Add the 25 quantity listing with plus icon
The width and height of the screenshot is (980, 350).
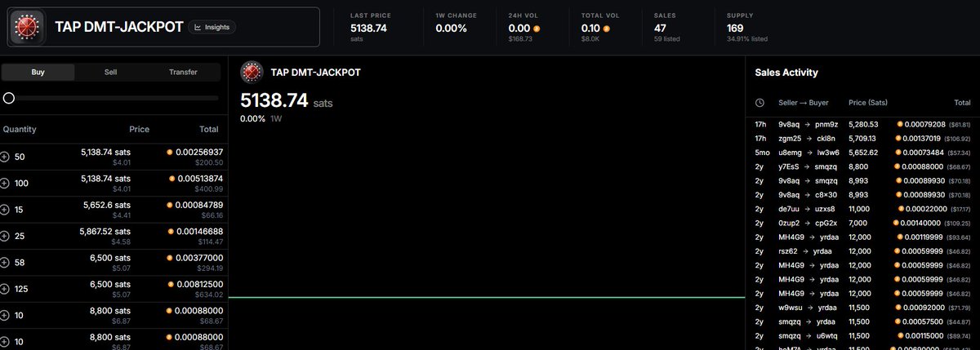5,236
